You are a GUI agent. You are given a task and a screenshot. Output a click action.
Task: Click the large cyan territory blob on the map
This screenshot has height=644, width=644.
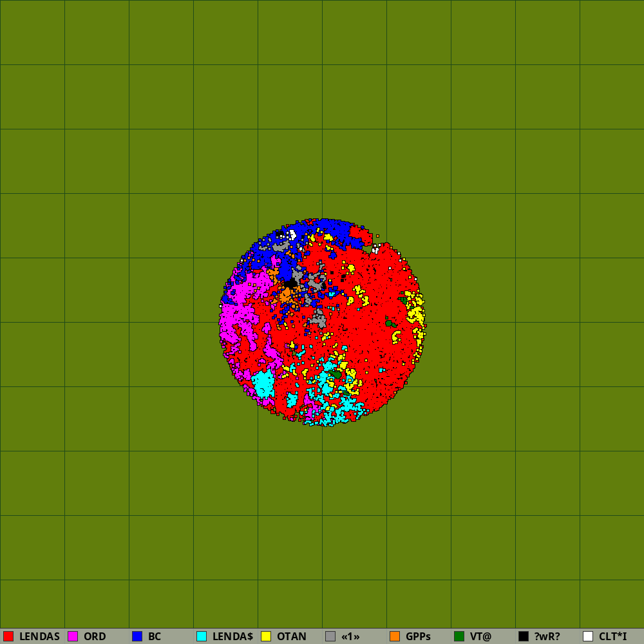point(263,384)
